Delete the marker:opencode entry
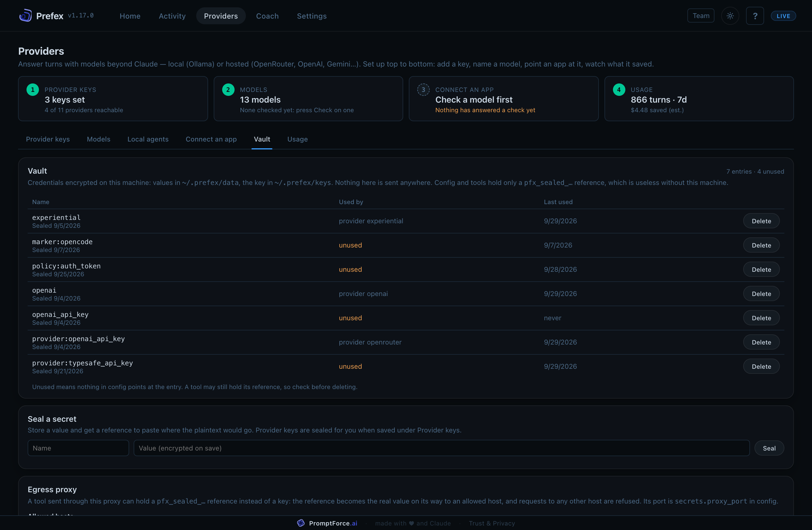812x530 pixels. [x=761, y=245]
